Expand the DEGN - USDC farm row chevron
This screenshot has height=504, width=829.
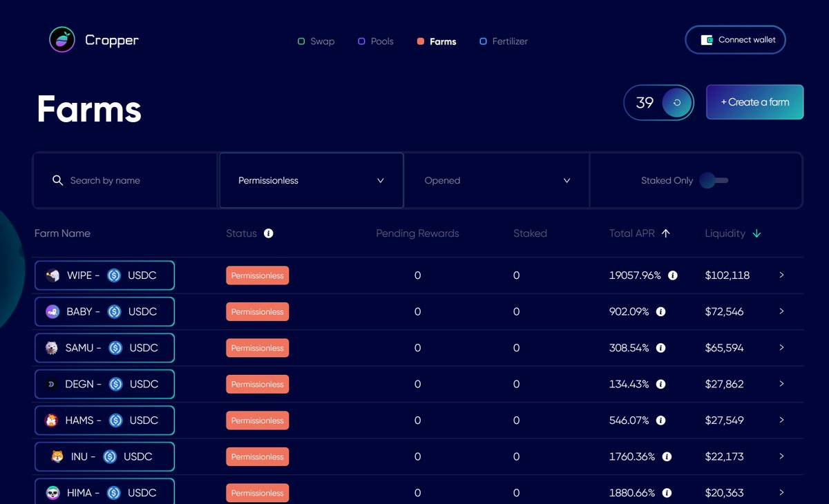[x=781, y=384]
